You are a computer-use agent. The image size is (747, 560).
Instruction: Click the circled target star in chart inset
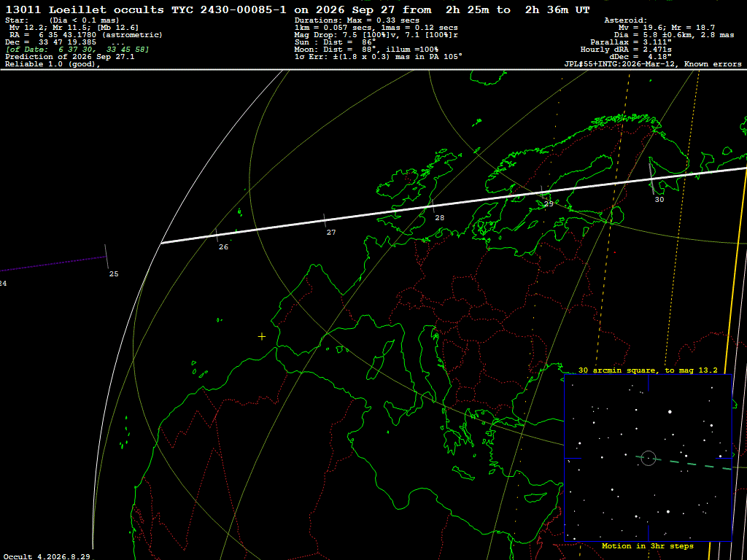[649, 458]
